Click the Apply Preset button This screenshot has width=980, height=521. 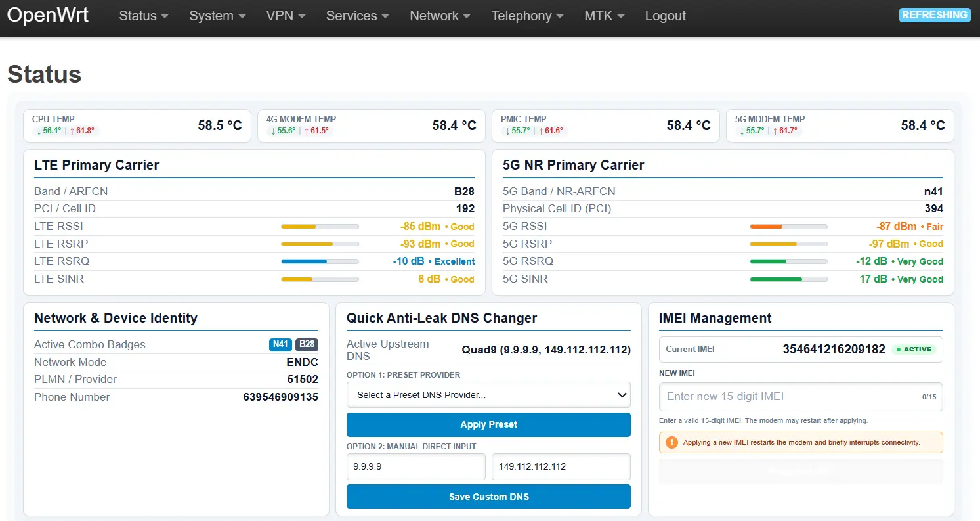[x=488, y=424]
